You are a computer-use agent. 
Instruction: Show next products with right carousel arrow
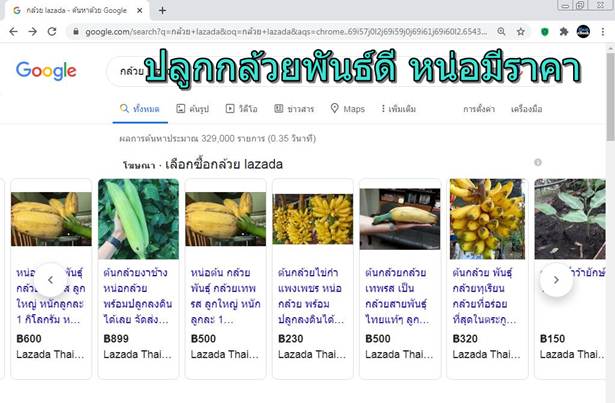point(556,280)
